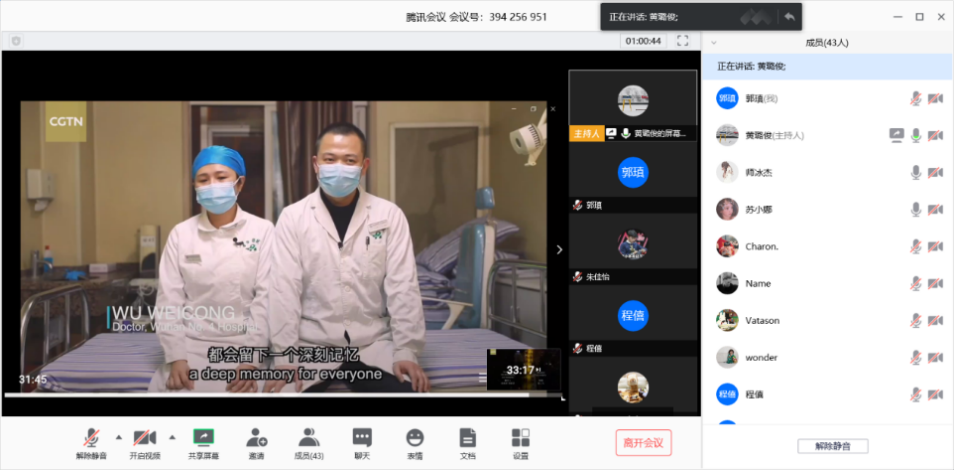
Task: Select member row 郭瑱(我)
Action: click(827, 98)
